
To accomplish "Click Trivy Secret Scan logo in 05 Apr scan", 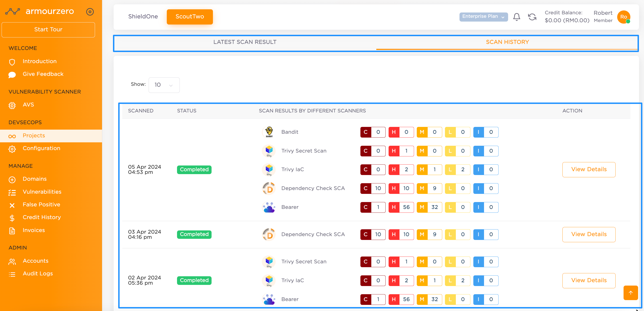I will coord(269,151).
